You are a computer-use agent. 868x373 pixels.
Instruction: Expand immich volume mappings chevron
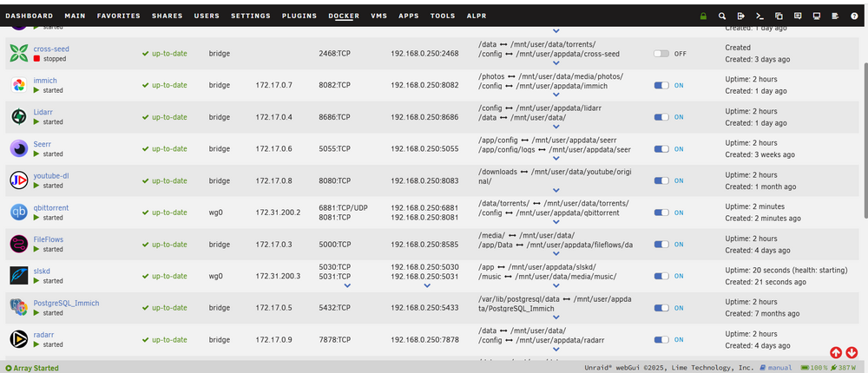pyautogui.click(x=556, y=95)
